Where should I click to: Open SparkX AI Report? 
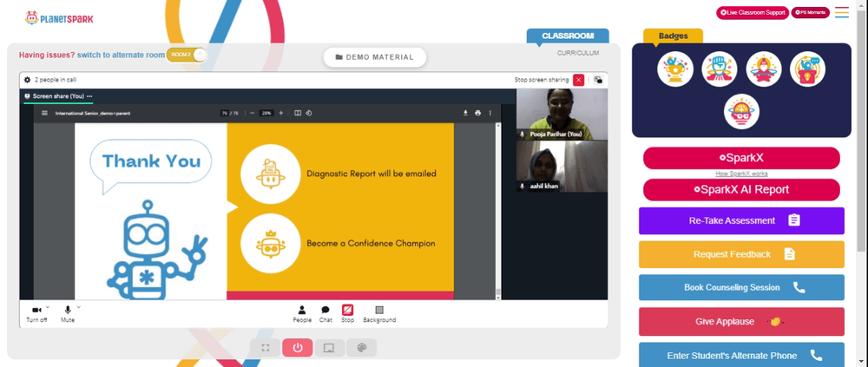tap(741, 189)
